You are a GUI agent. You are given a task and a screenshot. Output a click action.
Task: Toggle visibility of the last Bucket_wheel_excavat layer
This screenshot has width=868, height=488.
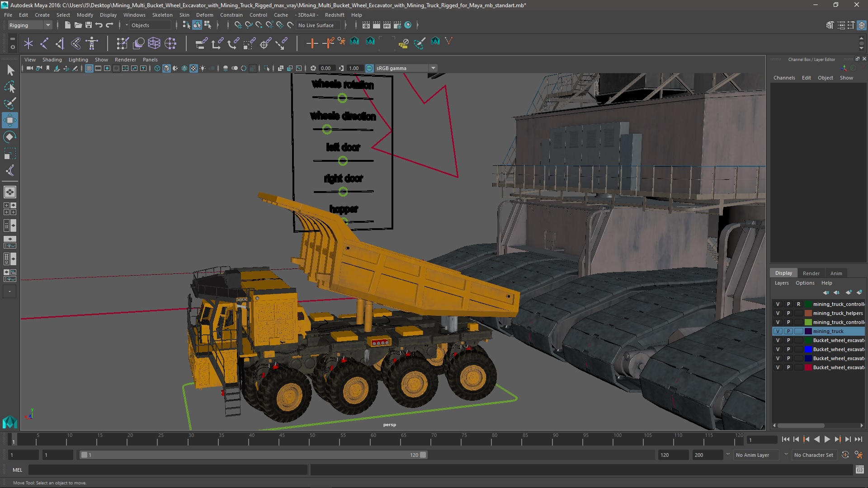click(778, 367)
